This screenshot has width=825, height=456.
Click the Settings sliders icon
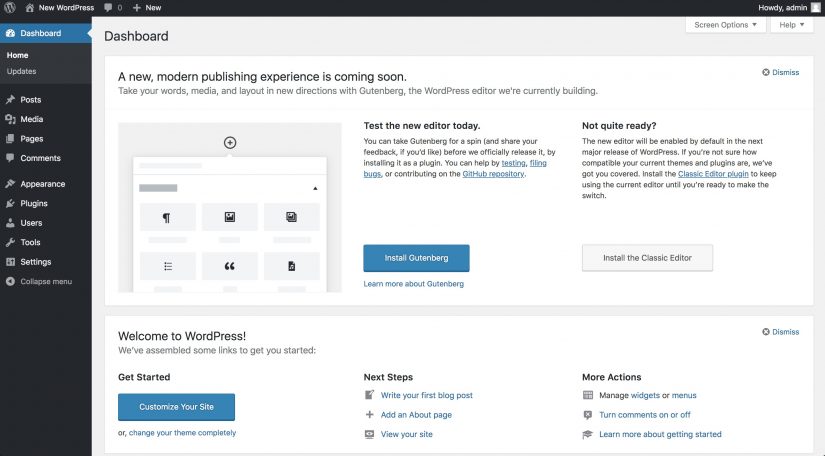10,261
